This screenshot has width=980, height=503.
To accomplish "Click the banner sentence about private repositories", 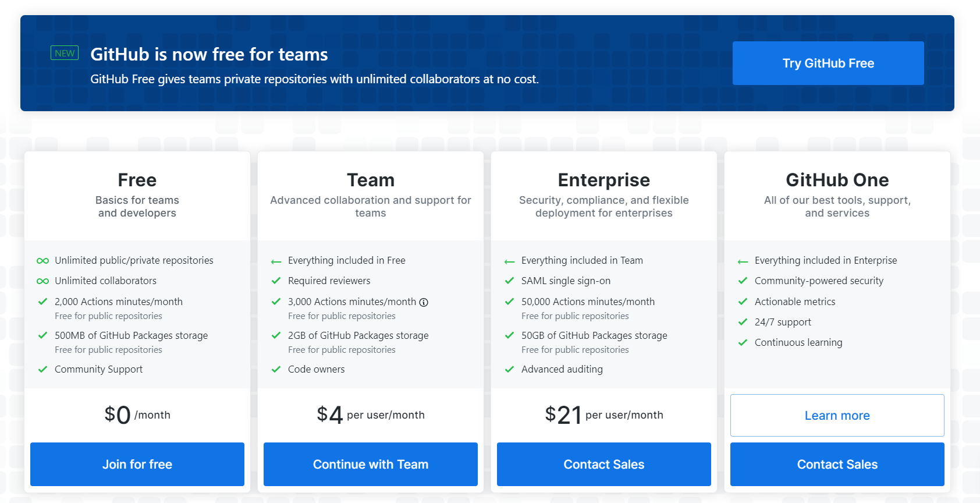I will click(x=314, y=79).
